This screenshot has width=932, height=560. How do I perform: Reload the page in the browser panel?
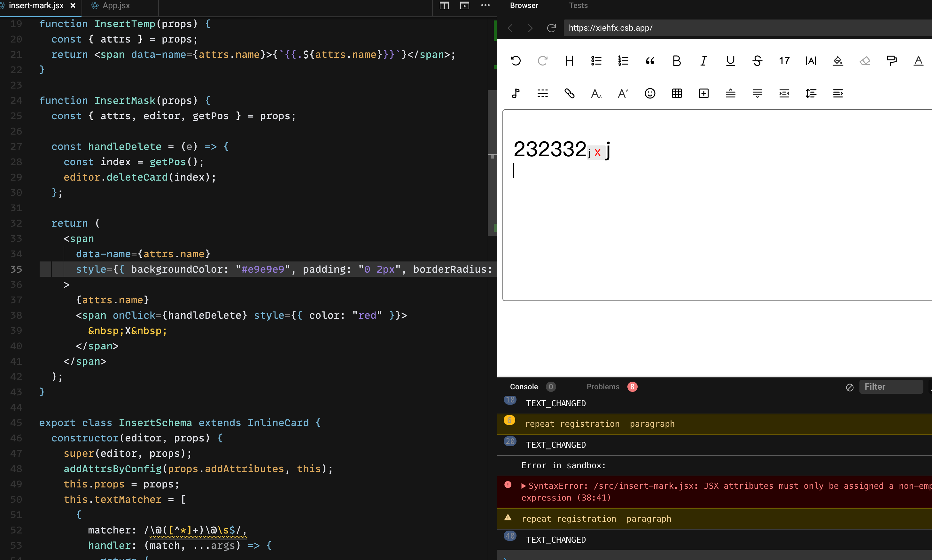[551, 28]
